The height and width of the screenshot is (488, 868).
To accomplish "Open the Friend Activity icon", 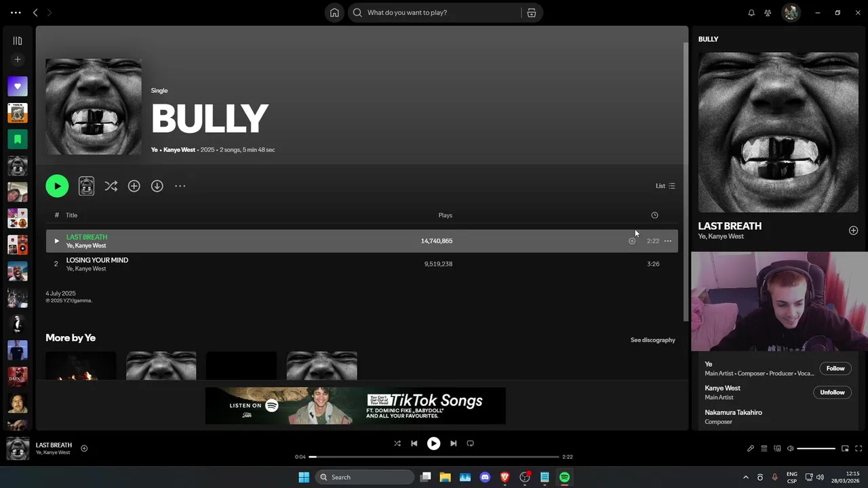I will point(768,12).
